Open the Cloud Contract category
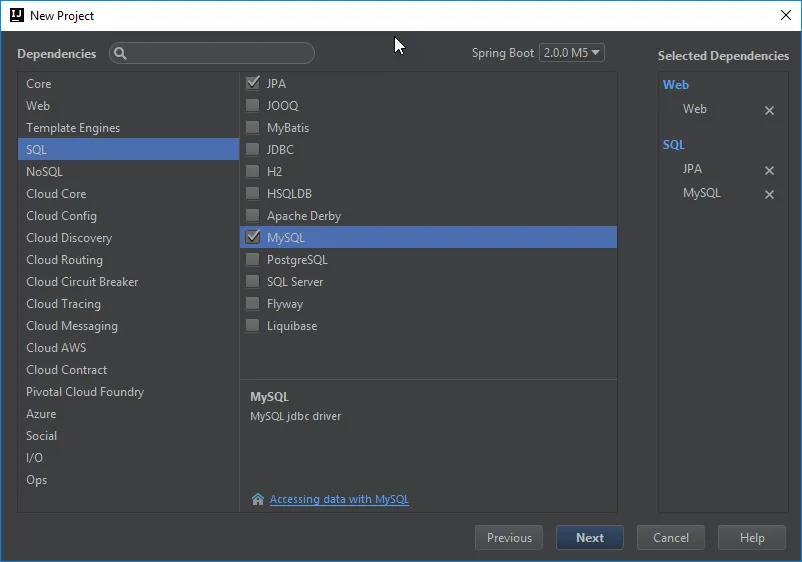The width and height of the screenshot is (802, 562). click(x=128, y=369)
